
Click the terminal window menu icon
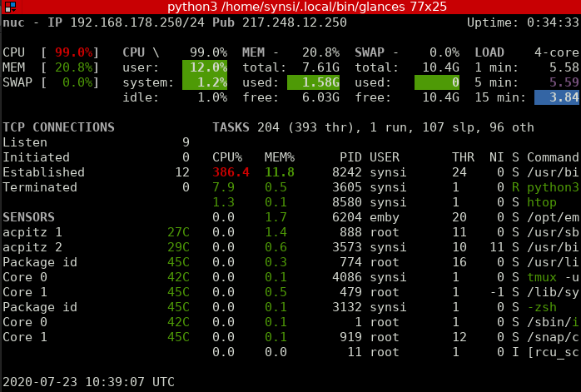(10, 7)
